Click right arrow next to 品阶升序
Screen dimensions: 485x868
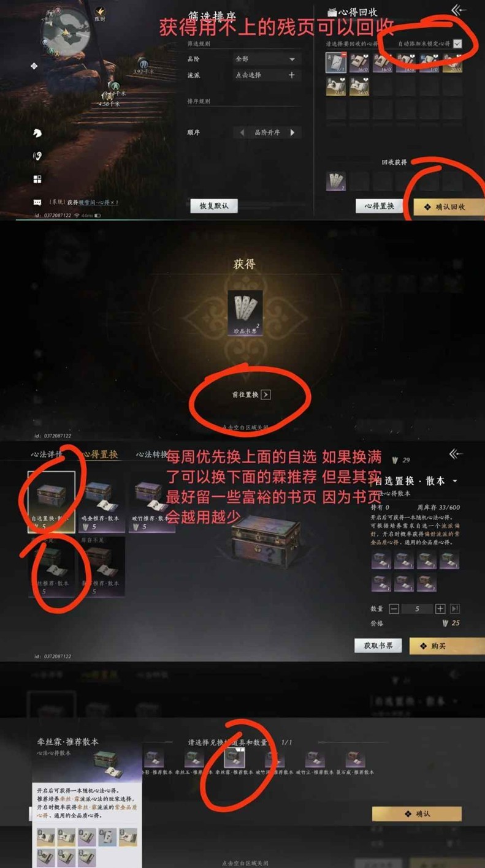pyautogui.click(x=292, y=132)
